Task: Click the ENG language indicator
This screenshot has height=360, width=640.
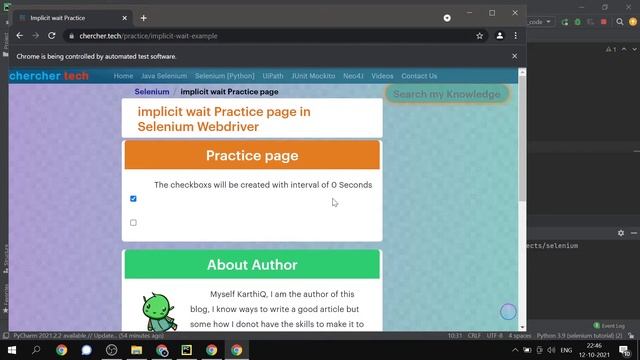Action: [566, 350]
